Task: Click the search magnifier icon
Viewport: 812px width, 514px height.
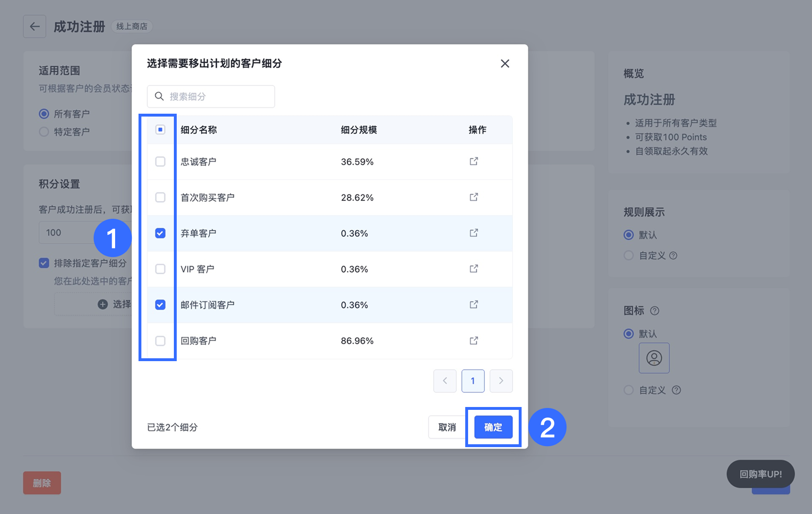Action: pyautogui.click(x=160, y=96)
